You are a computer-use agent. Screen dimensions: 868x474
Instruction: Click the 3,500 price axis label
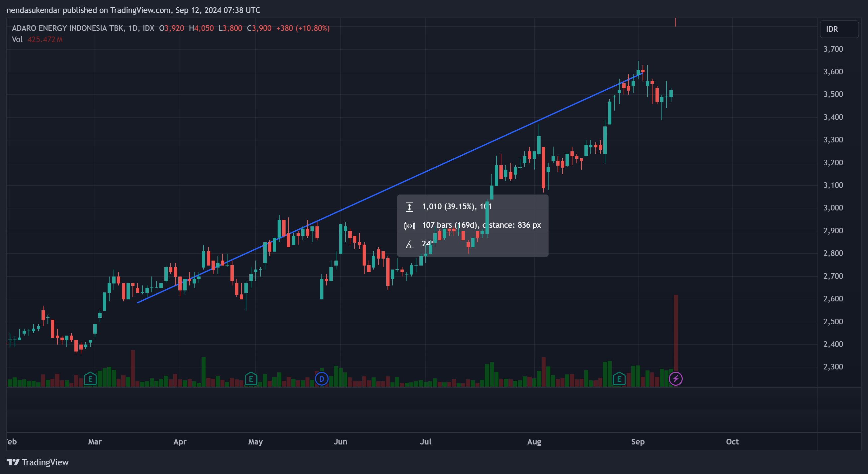833,94
